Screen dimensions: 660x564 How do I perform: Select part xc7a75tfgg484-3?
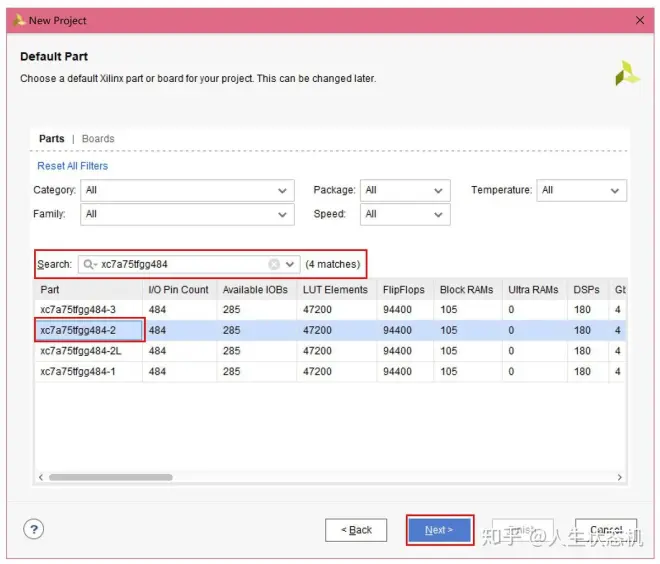click(x=78, y=310)
